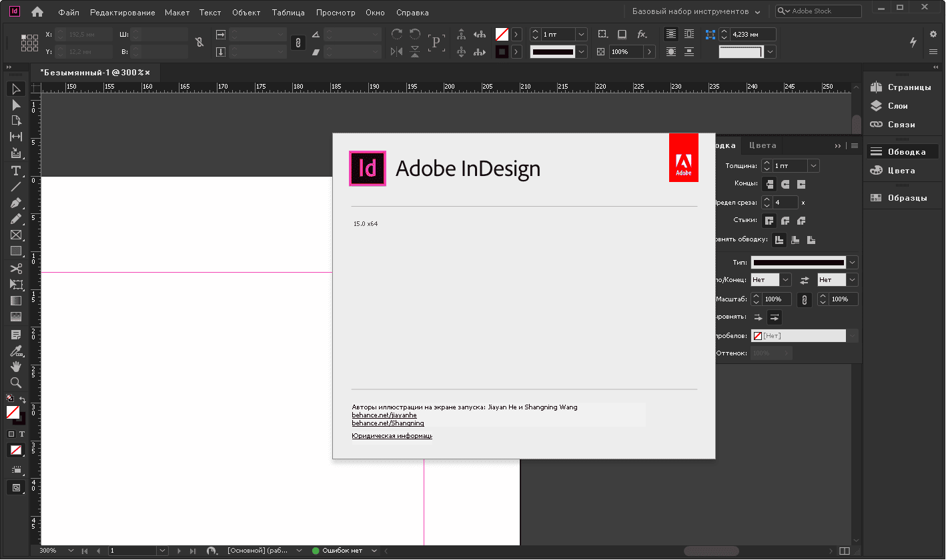Select the butt cap option for Концы
This screenshot has width=946, height=560.
click(769, 184)
